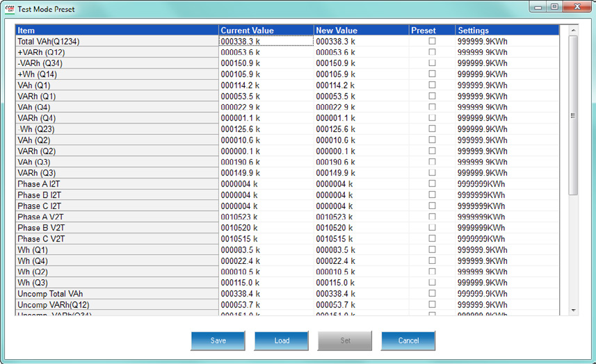
Task: Click the Load button
Action: point(281,340)
